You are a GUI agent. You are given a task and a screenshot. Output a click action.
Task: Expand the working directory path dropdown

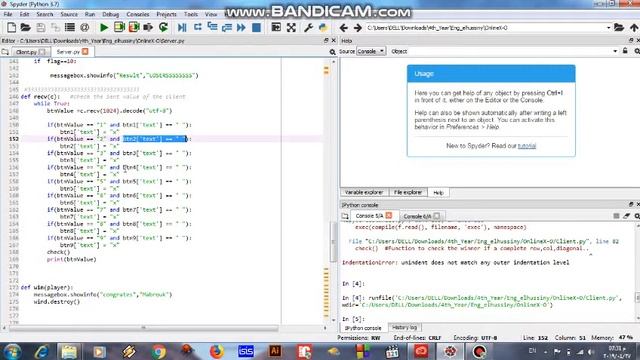tap(608, 28)
